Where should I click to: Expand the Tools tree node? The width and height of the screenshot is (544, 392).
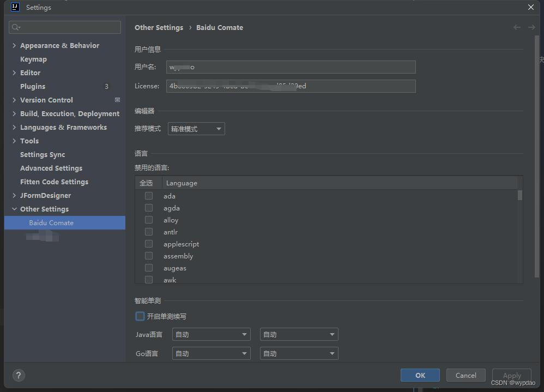point(14,141)
